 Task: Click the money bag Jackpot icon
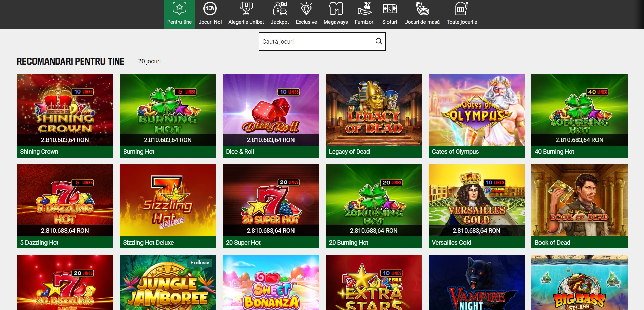tap(280, 8)
